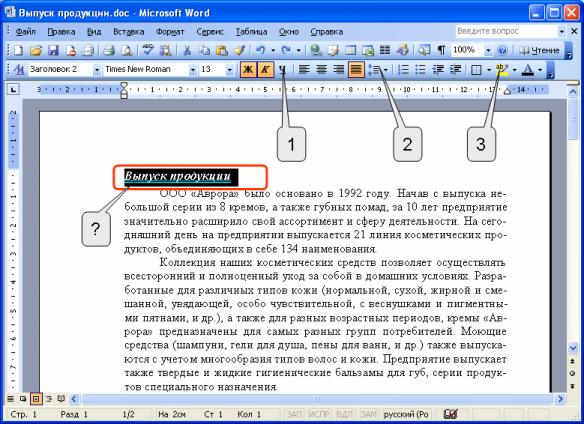
Task: Paste from clipboard icon
Action: (222, 50)
